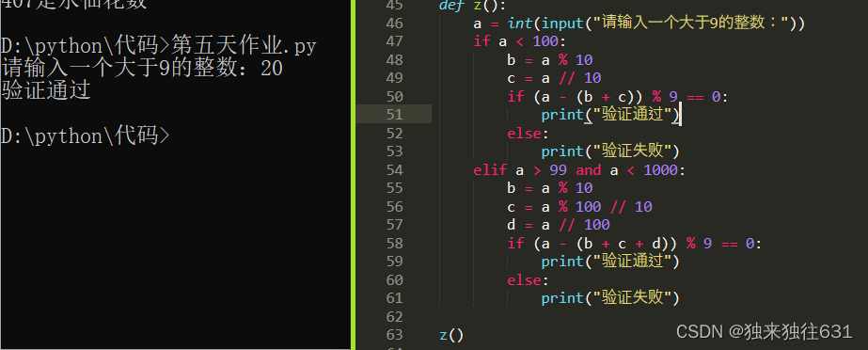868x350 pixels.
Task: Click 'c = a % 100 // 10' line
Action: click(x=579, y=207)
